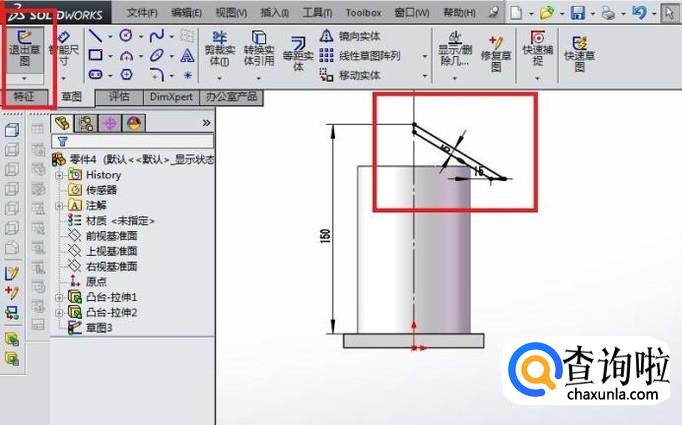Open dropdown arrow beside the Rectangle tool
The height and width of the screenshot is (425, 682).
click(x=110, y=56)
